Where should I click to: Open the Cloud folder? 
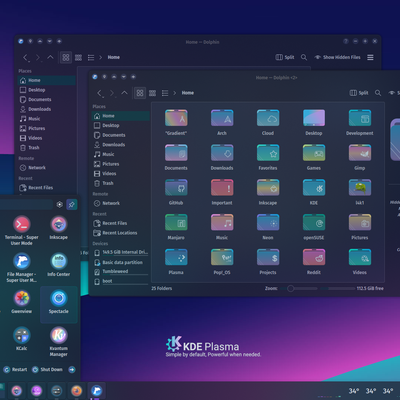point(268,122)
